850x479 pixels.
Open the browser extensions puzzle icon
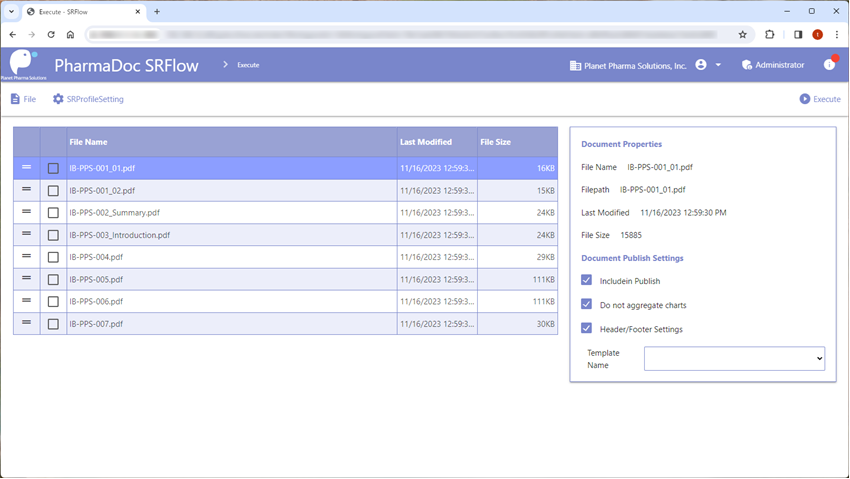click(x=770, y=35)
